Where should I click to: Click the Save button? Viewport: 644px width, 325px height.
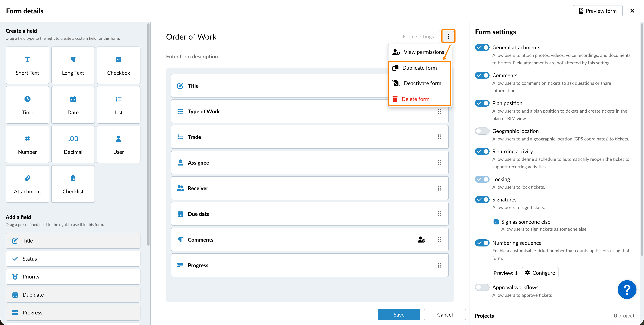pos(399,314)
